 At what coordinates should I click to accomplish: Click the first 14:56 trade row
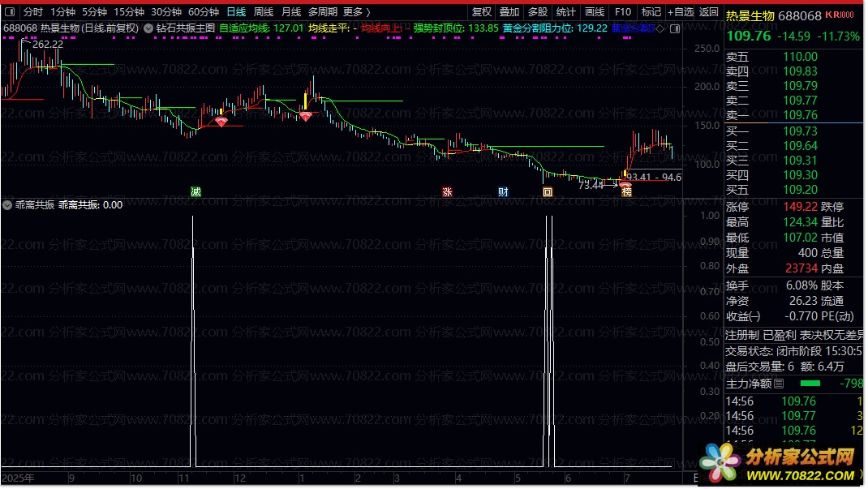794,401
